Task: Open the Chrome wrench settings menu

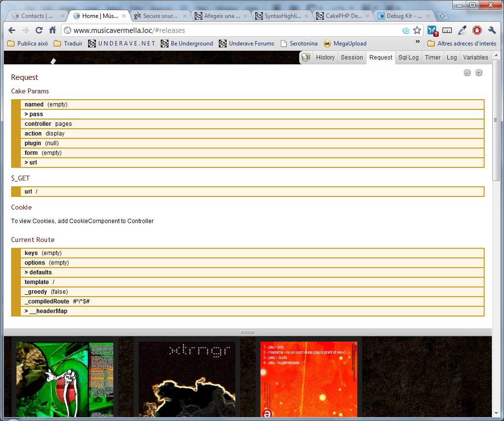Action: (x=492, y=30)
